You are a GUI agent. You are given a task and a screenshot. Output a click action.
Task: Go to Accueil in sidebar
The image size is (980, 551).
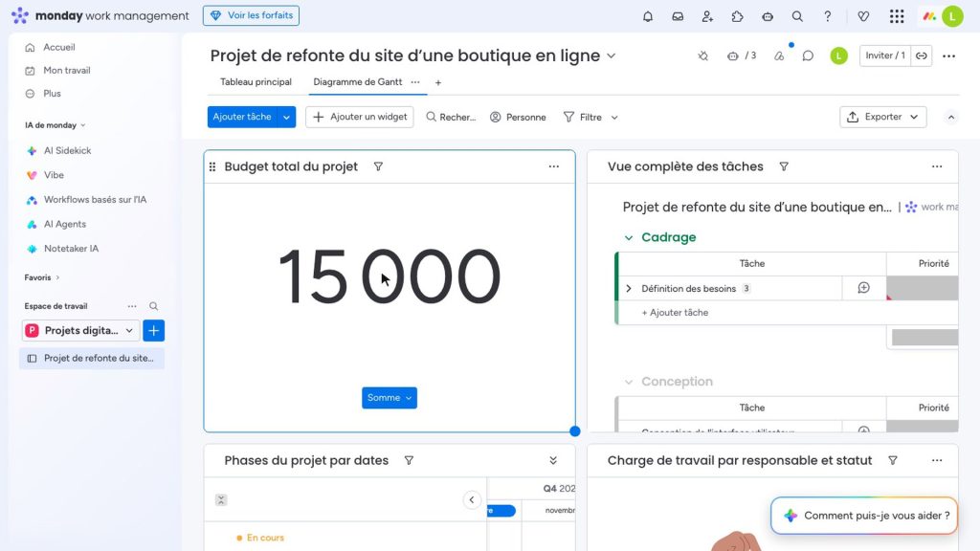click(x=58, y=47)
